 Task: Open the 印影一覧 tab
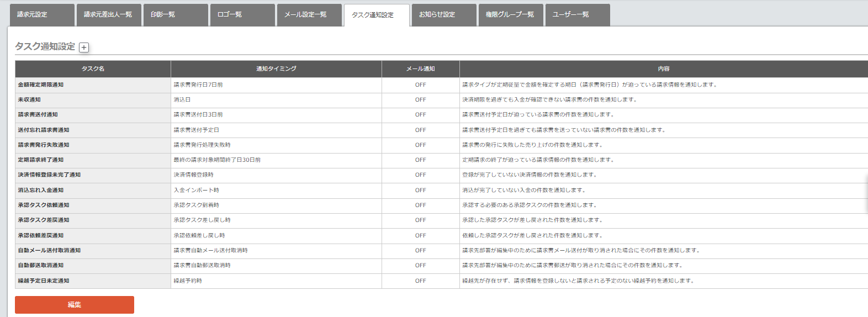tap(174, 14)
